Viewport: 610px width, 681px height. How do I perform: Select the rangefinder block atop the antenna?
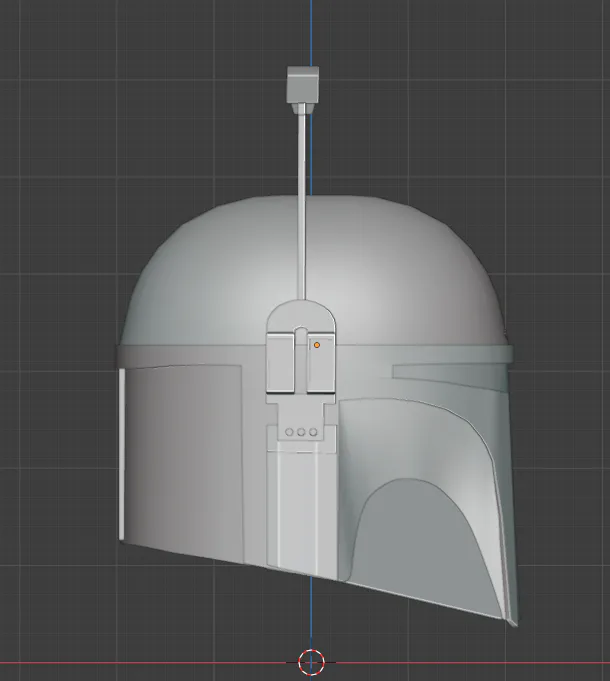point(303,84)
